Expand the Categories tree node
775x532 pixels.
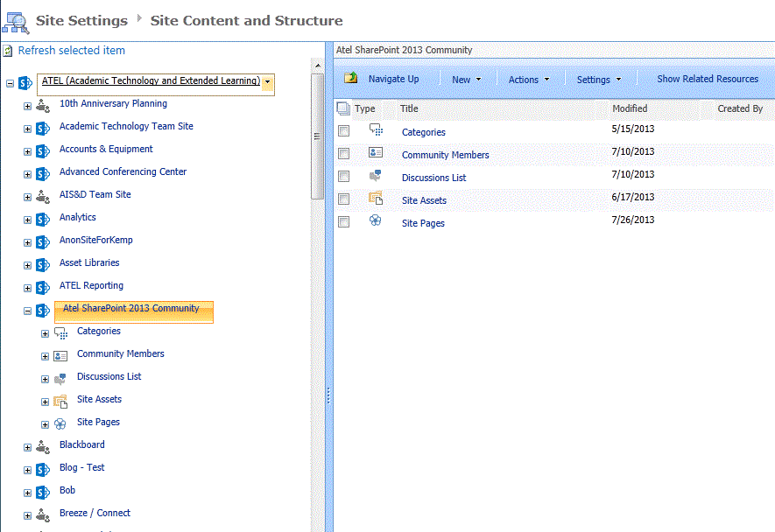click(x=45, y=334)
